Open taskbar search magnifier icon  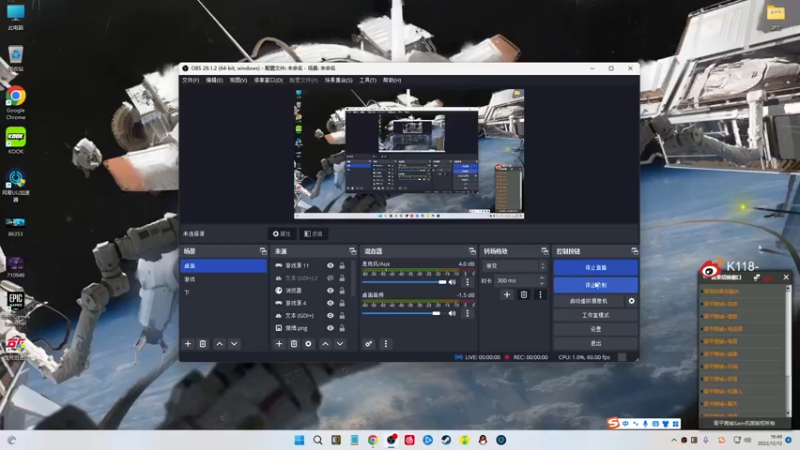(x=317, y=440)
